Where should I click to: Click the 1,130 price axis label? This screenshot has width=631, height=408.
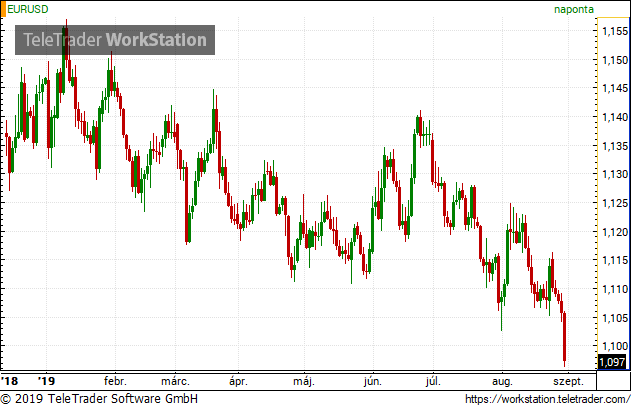click(x=615, y=174)
